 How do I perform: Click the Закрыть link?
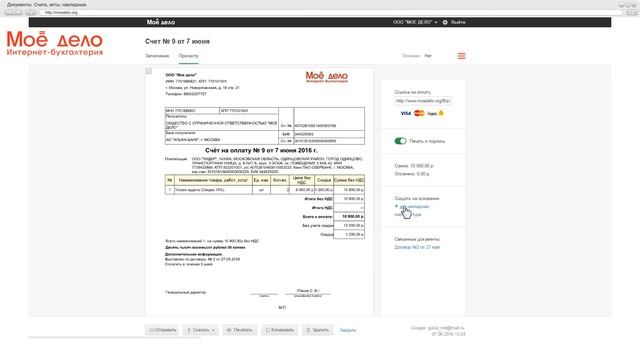348,330
